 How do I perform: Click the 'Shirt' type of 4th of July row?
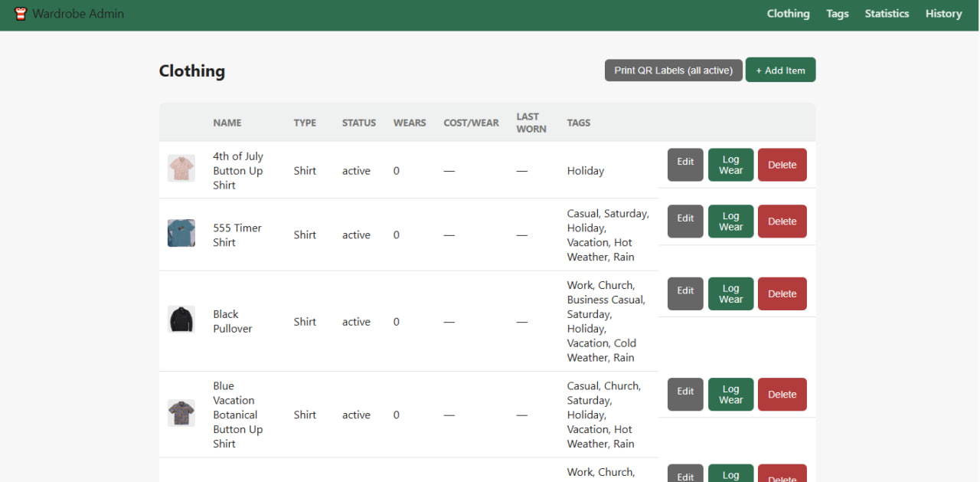[x=305, y=171]
